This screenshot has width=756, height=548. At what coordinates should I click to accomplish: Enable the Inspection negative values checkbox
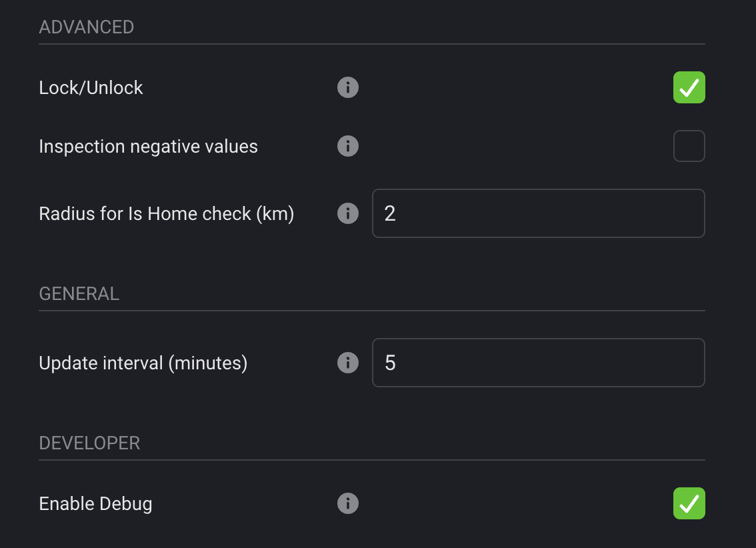point(689,146)
